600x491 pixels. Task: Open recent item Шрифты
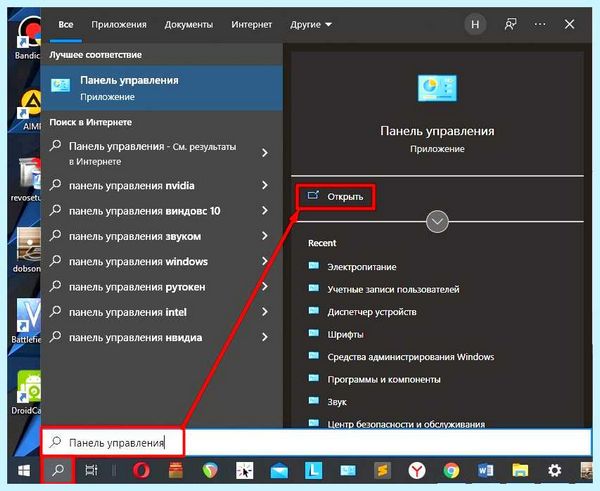click(x=336, y=334)
